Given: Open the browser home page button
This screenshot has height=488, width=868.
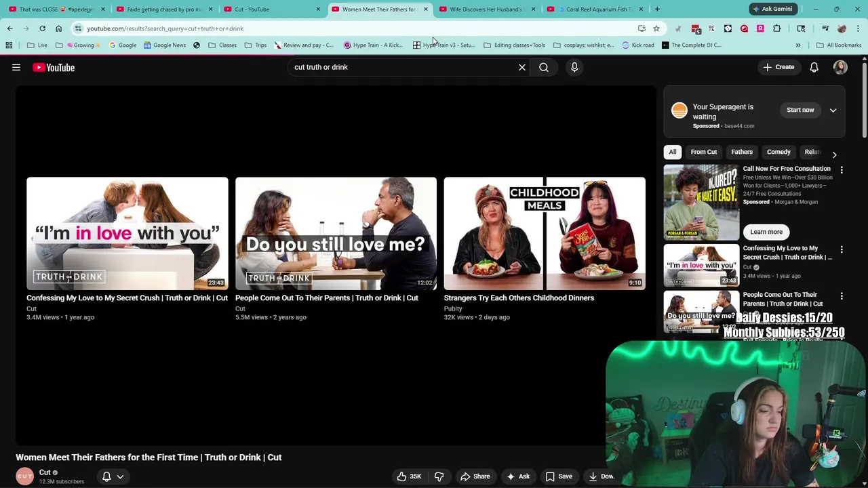Looking at the screenshot, I should [x=58, y=28].
